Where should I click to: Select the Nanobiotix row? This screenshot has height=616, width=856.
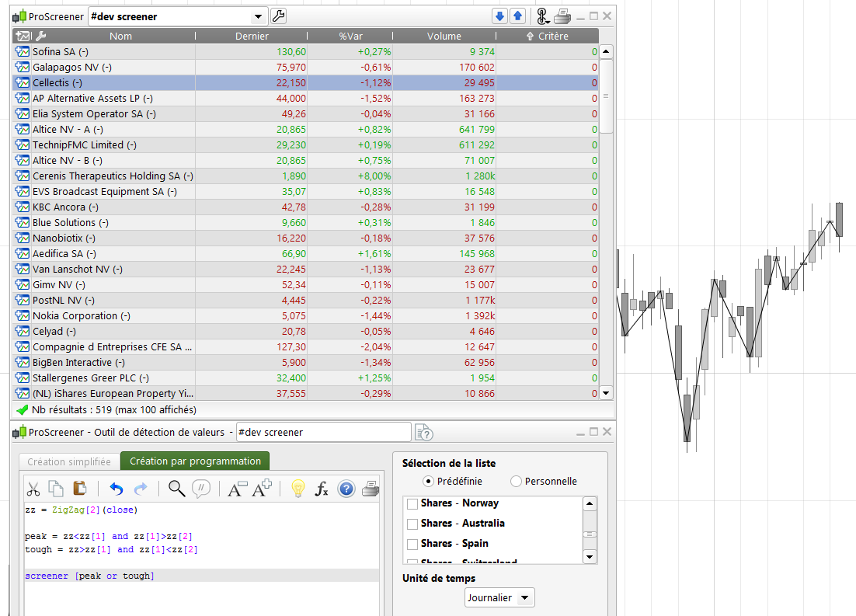pos(306,238)
